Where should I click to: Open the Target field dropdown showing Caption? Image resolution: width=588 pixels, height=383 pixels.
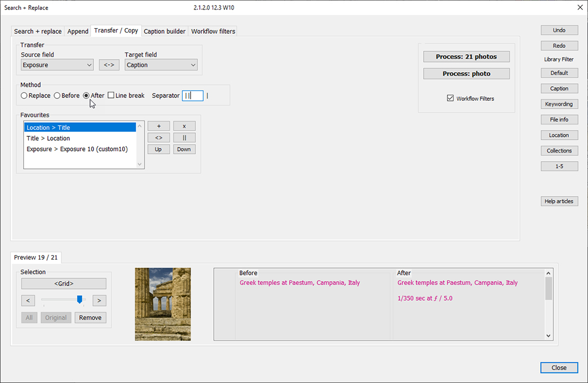(161, 64)
